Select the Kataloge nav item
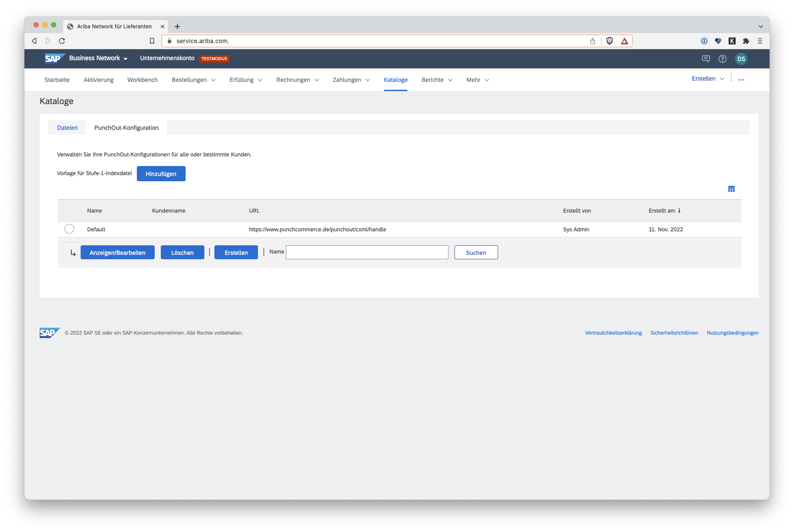Screen dimensions: 794x532 point(396,80)
